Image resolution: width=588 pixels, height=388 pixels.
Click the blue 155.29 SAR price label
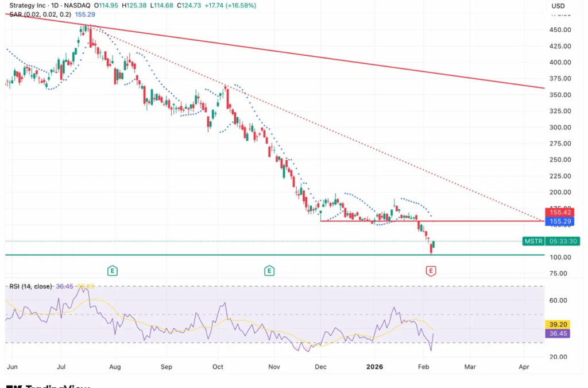point(560,221)
